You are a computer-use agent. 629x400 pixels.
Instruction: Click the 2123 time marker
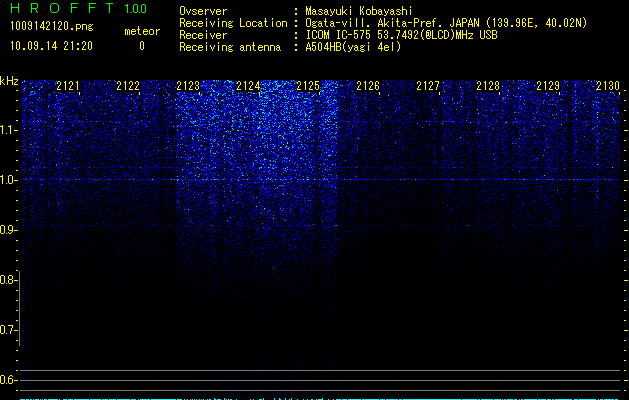click(x=188, y=86)
